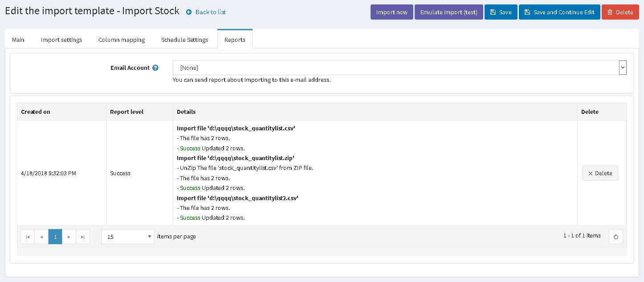Open the items per page dropdown
The height and width of the screenshot is (282, 644).
coord(128,237)
